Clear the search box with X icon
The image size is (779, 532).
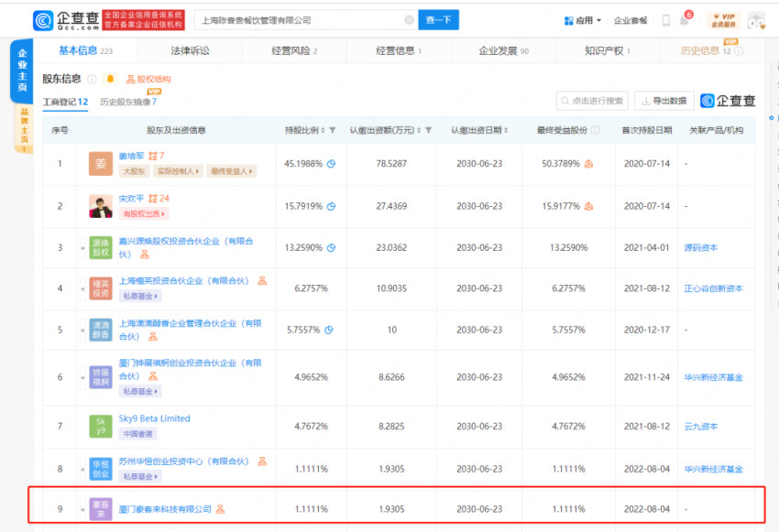point(409,20)
